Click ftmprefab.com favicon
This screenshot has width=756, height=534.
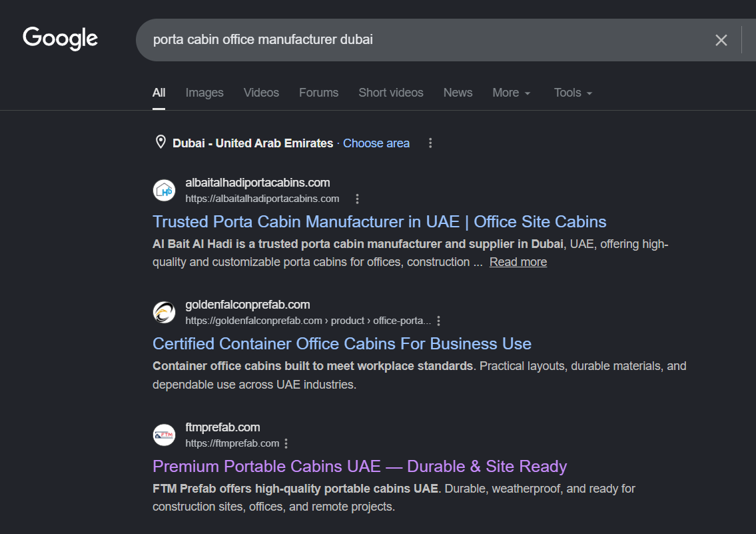tap(164, 435)
